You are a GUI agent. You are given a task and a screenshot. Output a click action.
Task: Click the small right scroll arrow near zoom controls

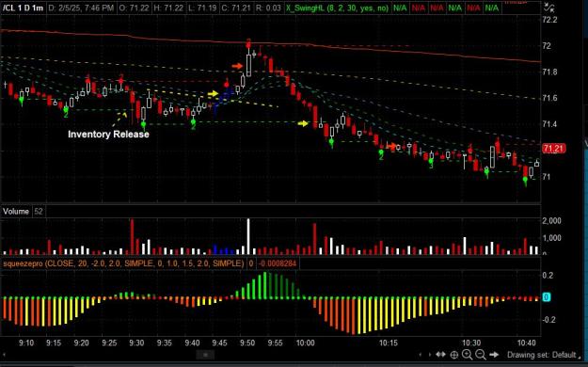pos(429,354)
